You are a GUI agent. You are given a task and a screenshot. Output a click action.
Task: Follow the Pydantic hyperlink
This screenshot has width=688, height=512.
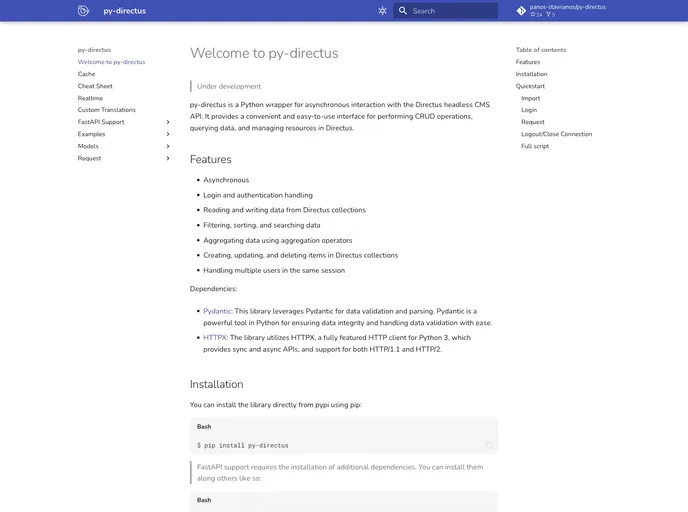click(x=217, y=311)
